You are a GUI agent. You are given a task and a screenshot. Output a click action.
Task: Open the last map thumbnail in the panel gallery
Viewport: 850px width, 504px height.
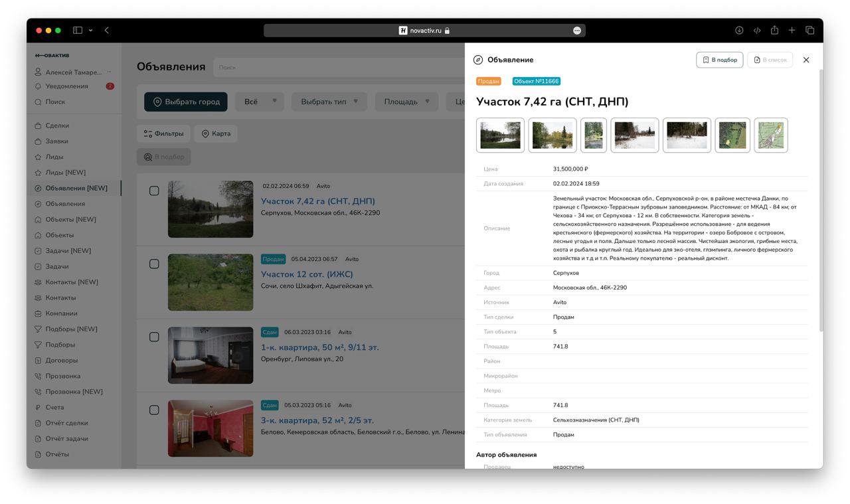point(771,135)
